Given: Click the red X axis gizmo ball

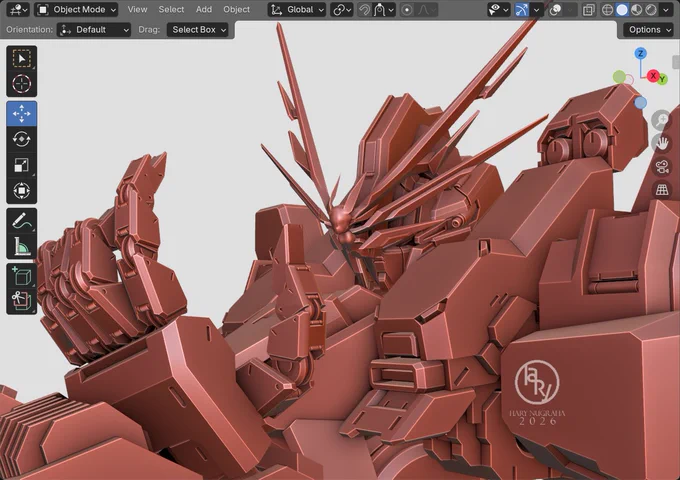Looking at the screenshot, I should (653, 76).
